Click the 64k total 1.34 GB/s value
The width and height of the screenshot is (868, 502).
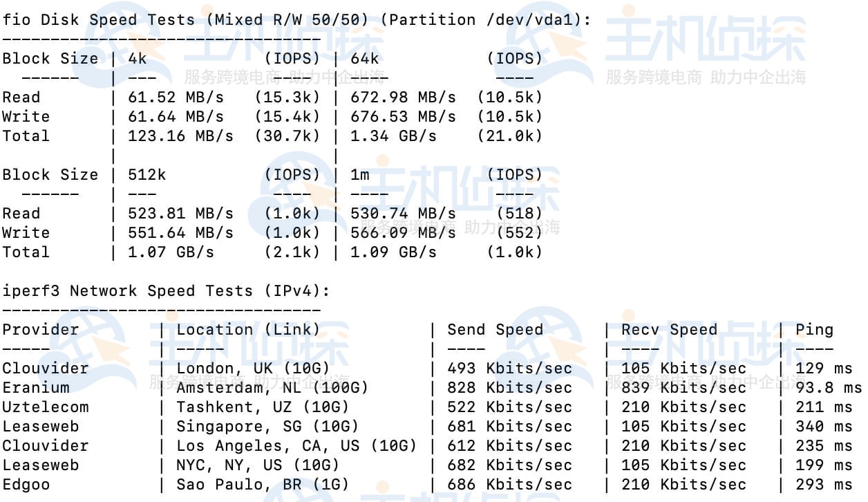click(393, 136)
